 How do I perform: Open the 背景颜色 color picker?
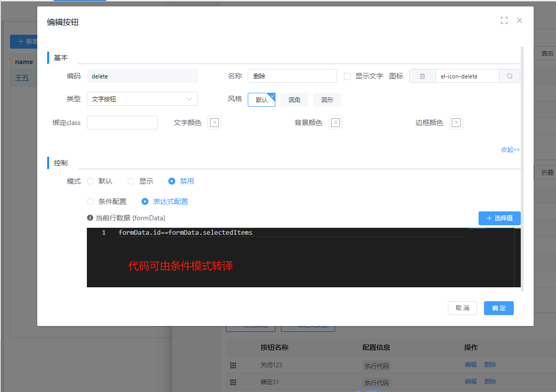click(336, 123)
